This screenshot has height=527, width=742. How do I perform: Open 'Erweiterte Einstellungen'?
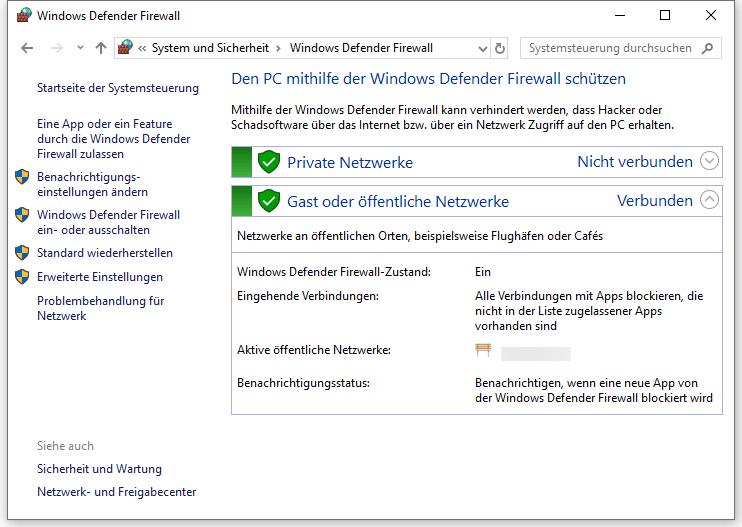100,277
